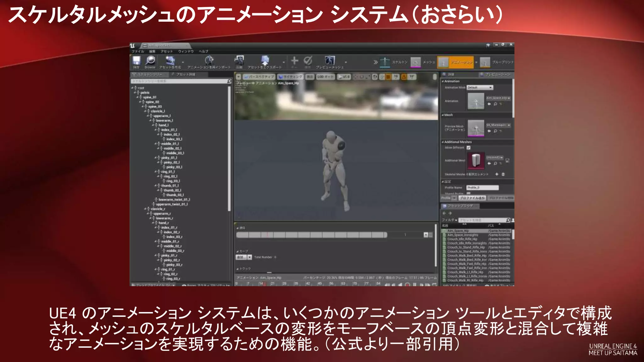The image size is (644, 362).
Task: Click the Save (保存) toolbar icon
Action: tap(136, 60)
